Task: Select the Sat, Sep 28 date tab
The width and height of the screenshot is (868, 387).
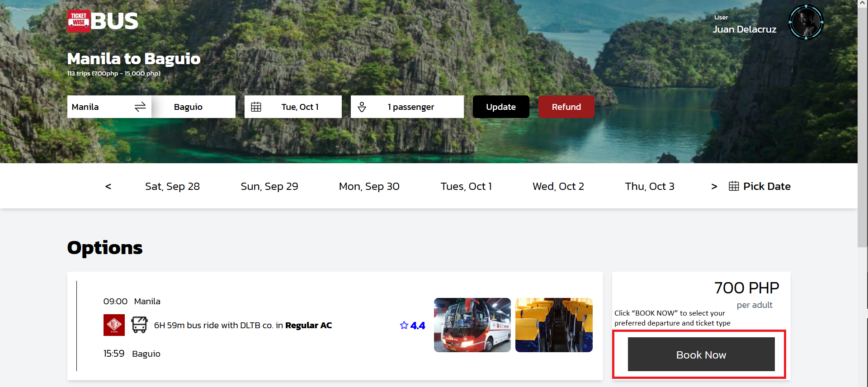Action: coord(172,186)
